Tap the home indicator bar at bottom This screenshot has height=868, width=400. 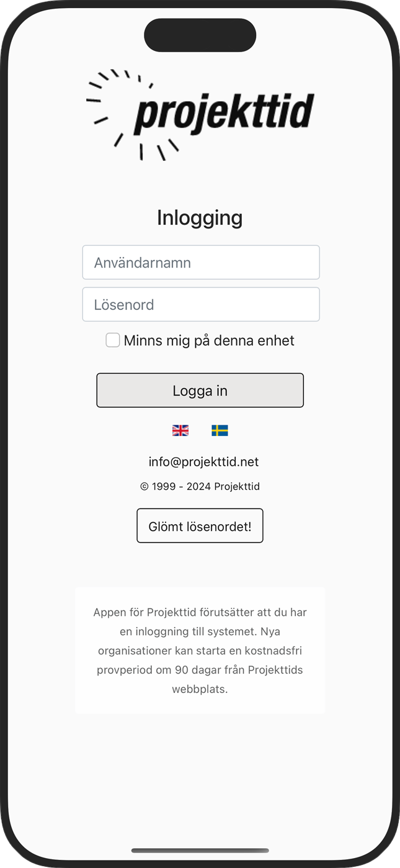(200, 851)
